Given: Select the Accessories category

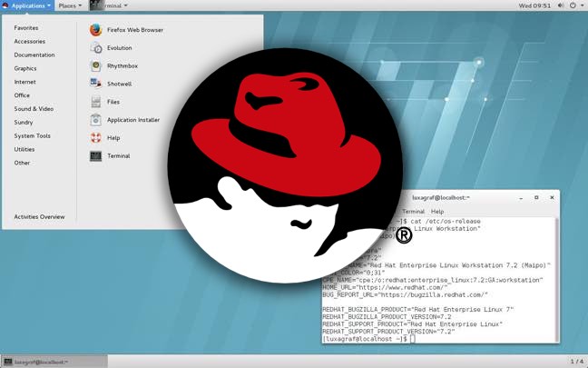Looking at the screenshot, I should pyautogui.click(x=29, y=41).
